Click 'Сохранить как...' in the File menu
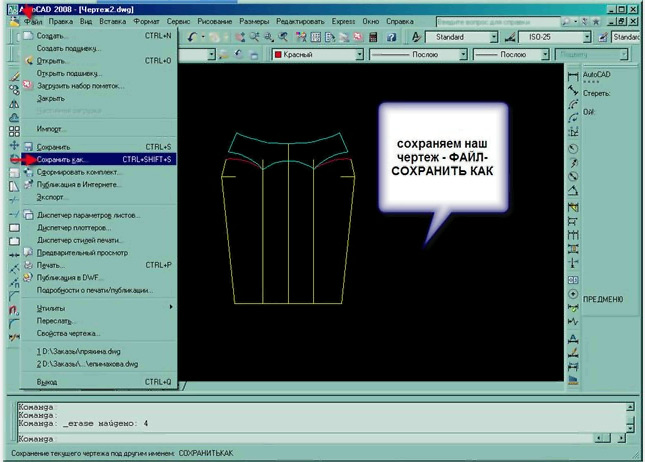 coord(62,159)
